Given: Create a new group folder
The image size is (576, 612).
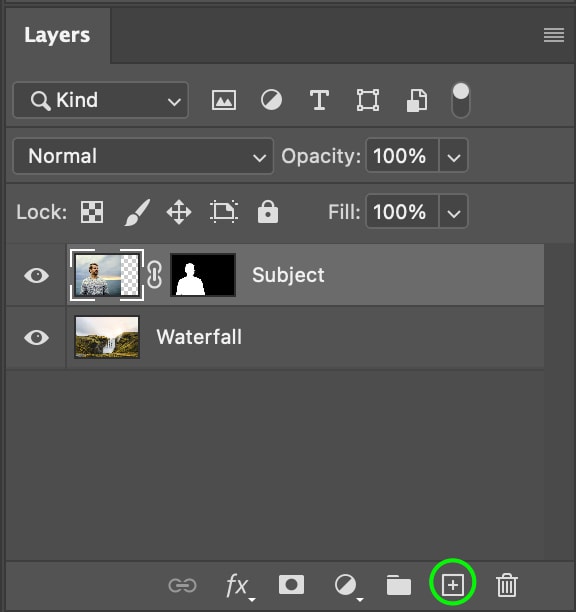Looking at the screenshot, I should tap(398, 585).
